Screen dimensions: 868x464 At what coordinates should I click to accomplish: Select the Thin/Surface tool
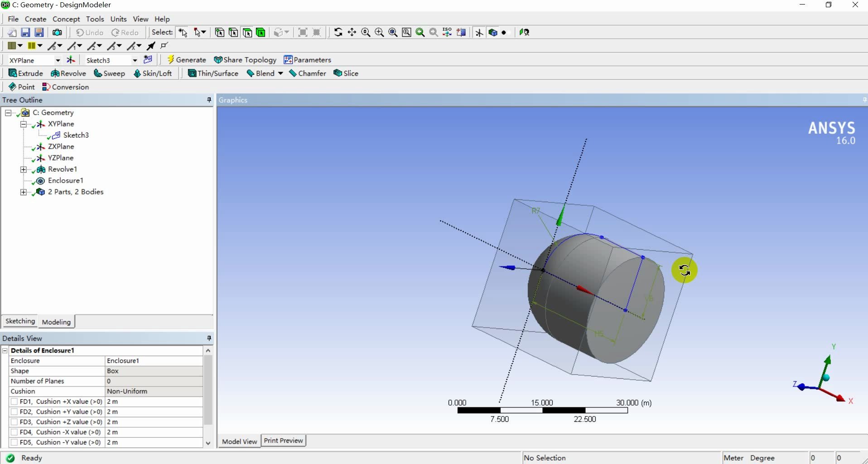click(x=213, y=73)
